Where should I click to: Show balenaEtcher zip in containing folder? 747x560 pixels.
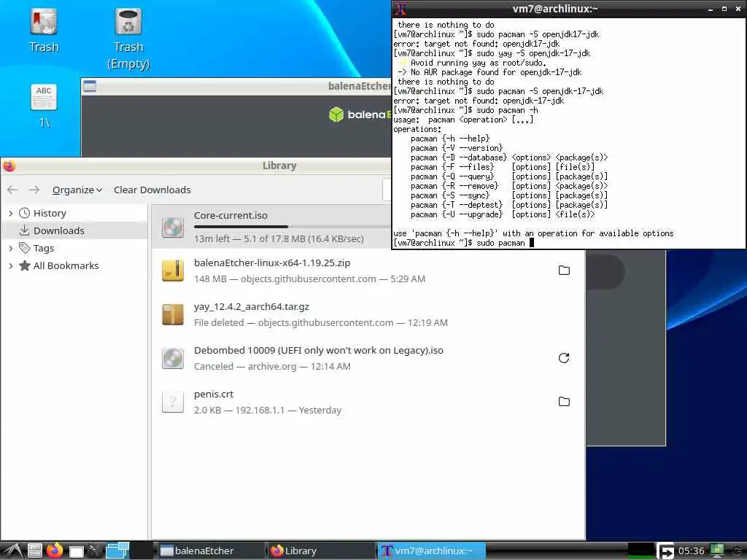click(x=564, y=271)
